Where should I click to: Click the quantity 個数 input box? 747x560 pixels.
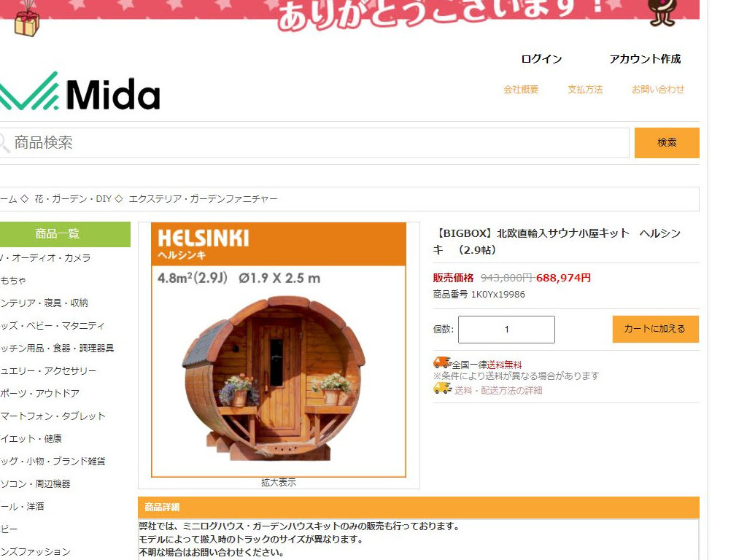[x=506, y=329]
